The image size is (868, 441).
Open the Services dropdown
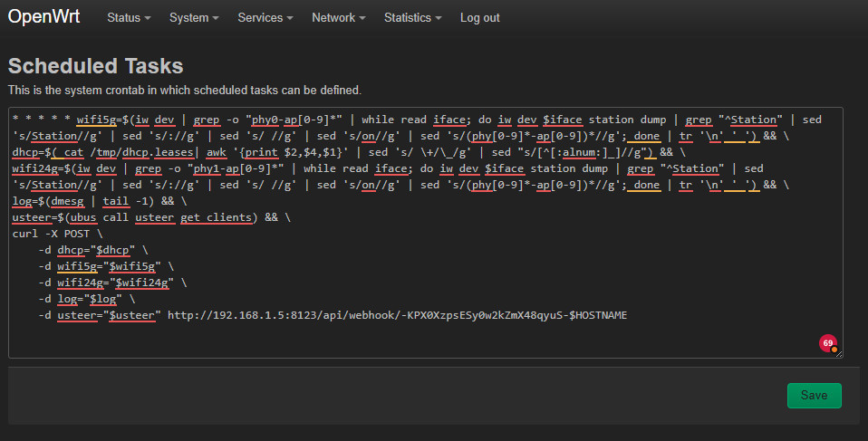266,18
